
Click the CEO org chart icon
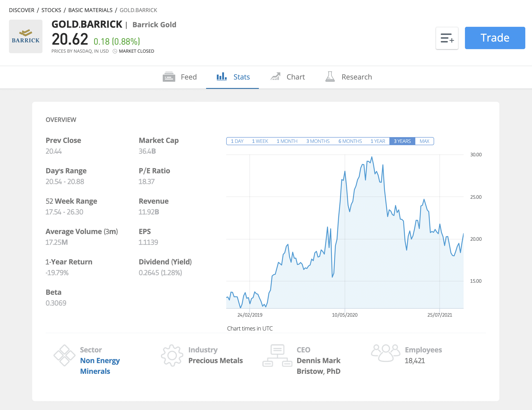pos(277,355)
